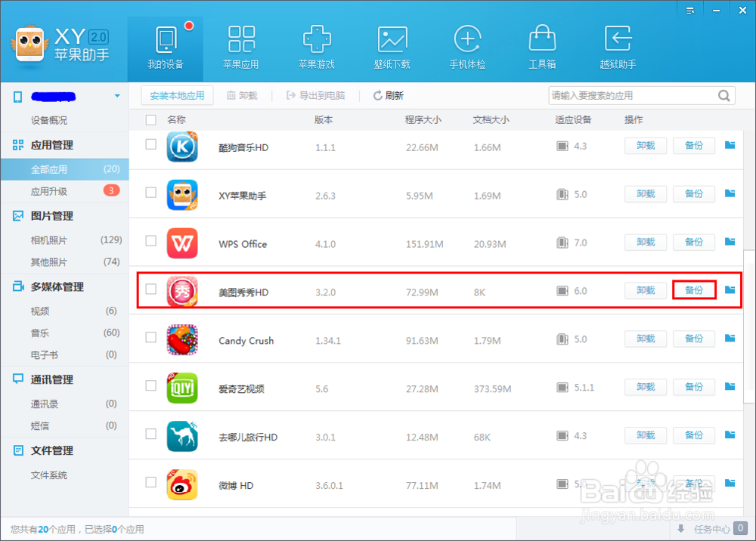Image resolution: width=756 pixels, height=541 pixels.
Task: Open 电子书 in the sidebar
Action: point(64,355)
